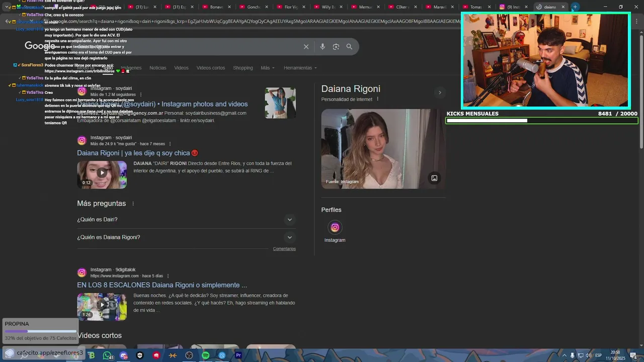Image resolution: width=644 pixels, height=362 pixels.
Task: Open options dots beside hace 5 días
Action: (168, 276)
